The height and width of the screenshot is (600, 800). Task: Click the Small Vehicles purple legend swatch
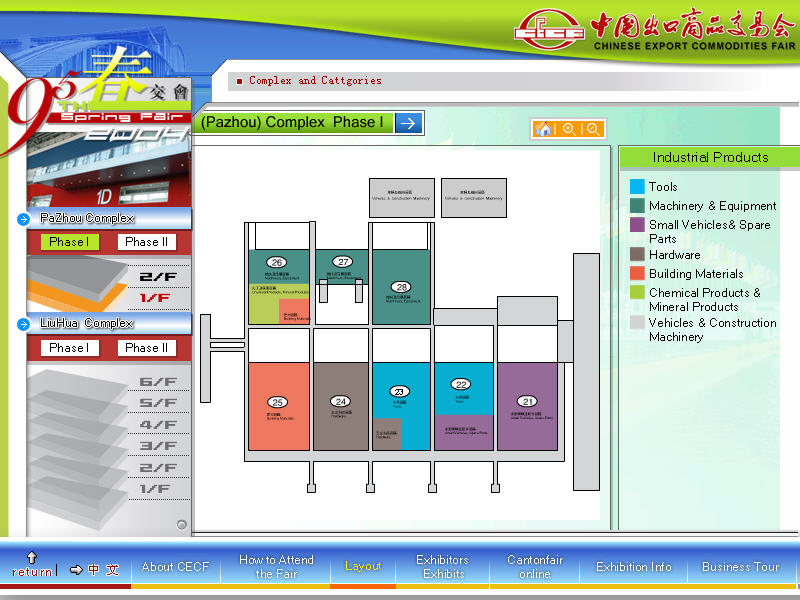pos(637,224)
